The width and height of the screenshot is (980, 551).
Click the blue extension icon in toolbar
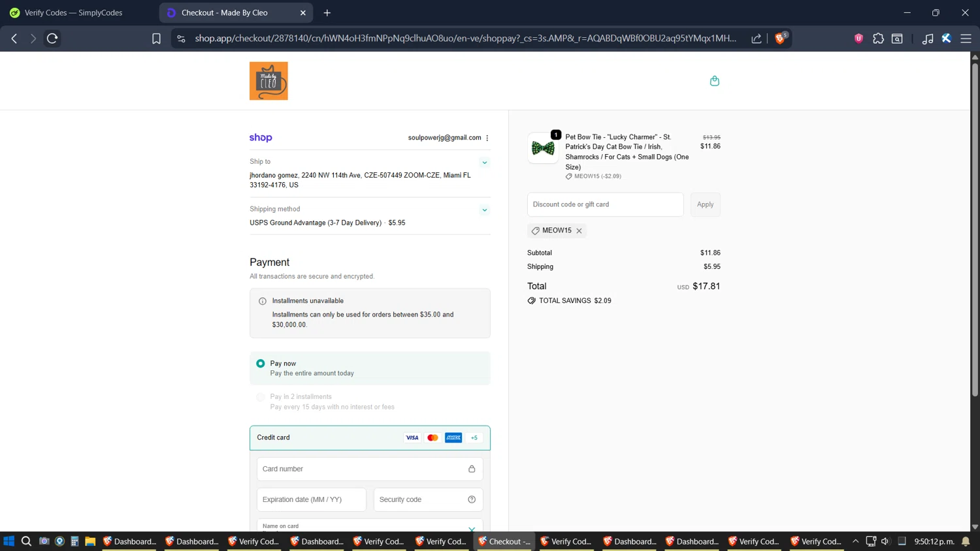[946, 39]
